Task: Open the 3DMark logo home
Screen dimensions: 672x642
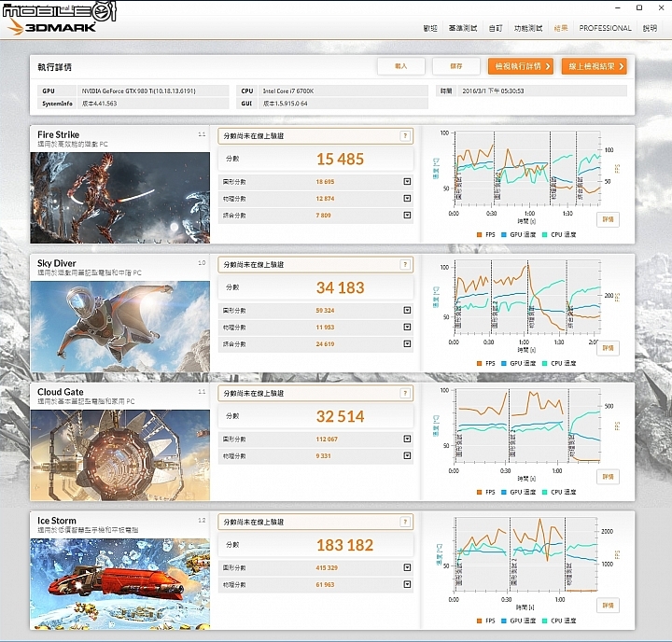Action: [52, 27]
